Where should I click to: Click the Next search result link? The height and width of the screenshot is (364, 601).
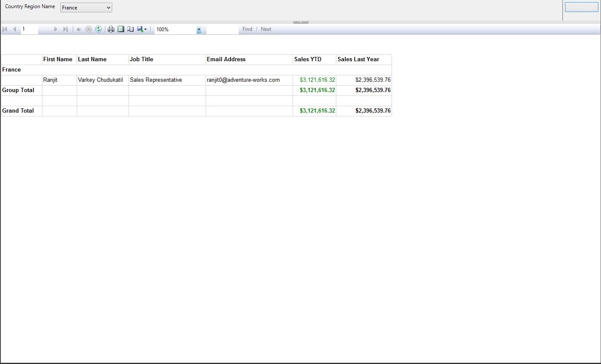click(x=266, y=29)
